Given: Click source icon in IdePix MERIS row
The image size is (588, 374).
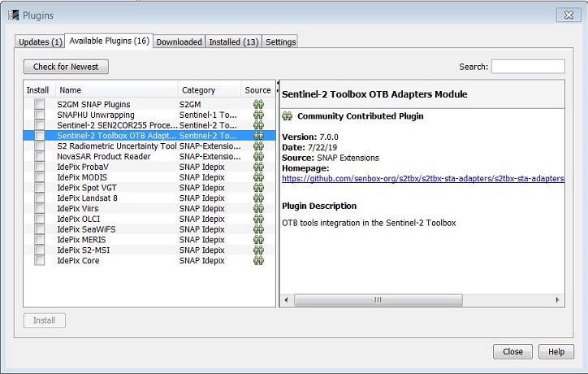Looking at the screenshot, I should pos(258,240).
